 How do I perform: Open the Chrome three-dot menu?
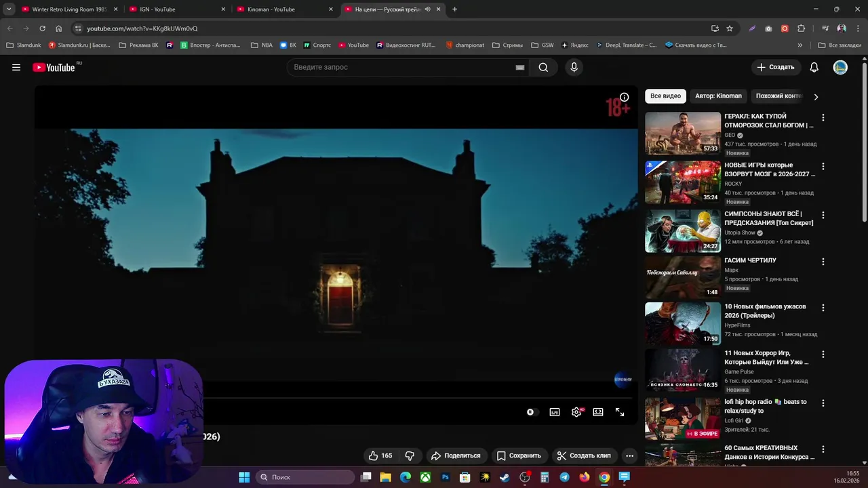click(857, 28)
